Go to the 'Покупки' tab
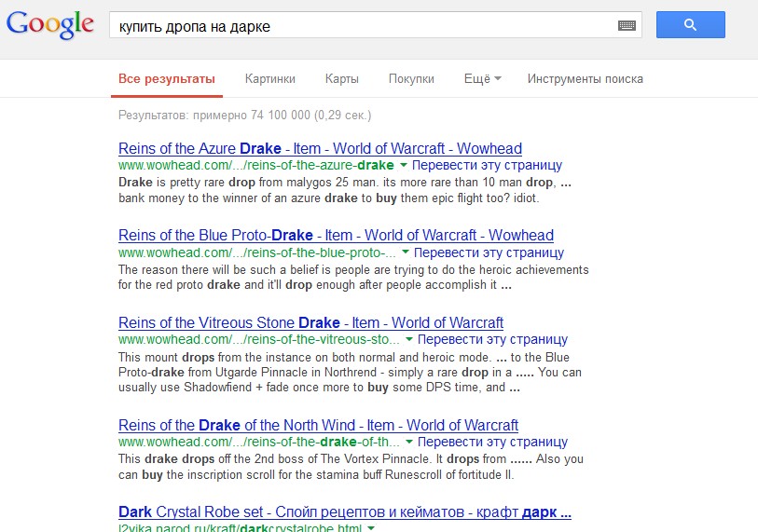This screenshot has height=532, width=758. pos(411,79)
